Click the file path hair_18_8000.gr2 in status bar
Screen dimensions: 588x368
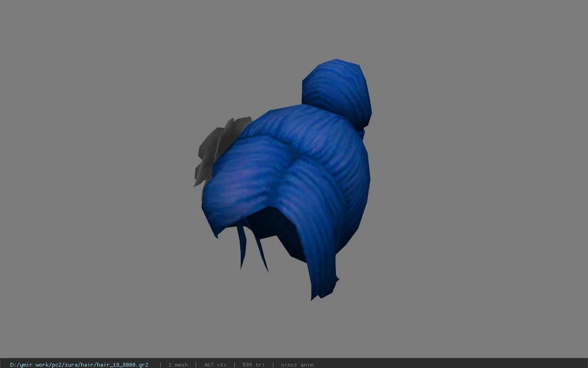[x=79, y=365]
